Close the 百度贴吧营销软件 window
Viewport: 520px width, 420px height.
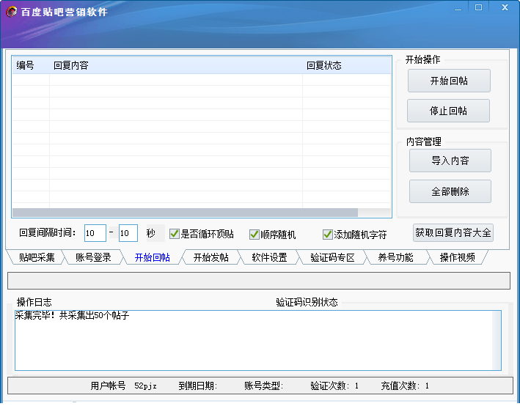[x=505, y=7]
